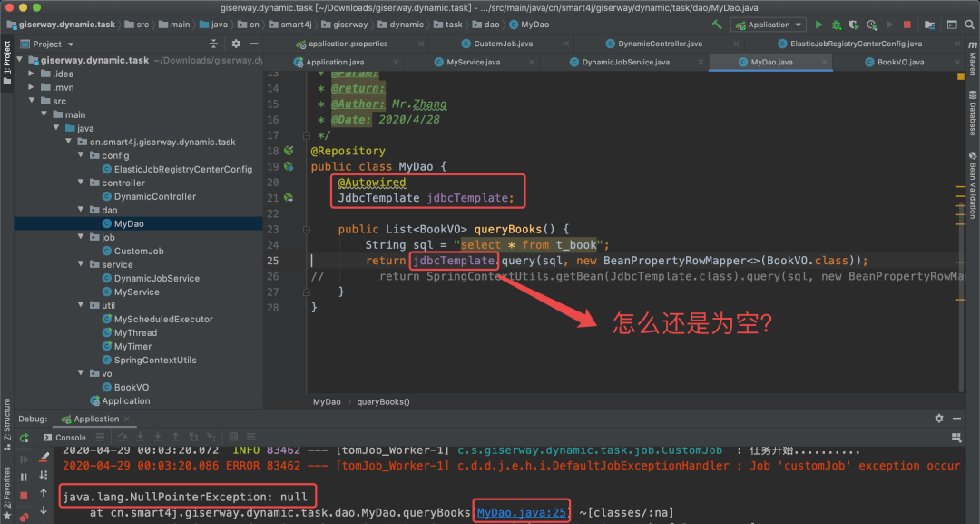Screen dimensions: 980x524
Task: Toggle the Database side panel
Action: pyautogui.click(x=973, y=114)
